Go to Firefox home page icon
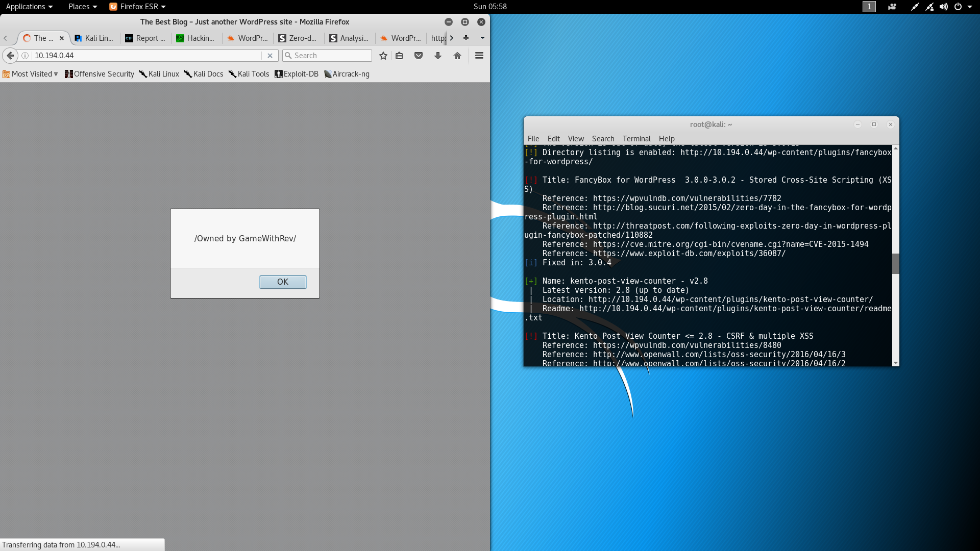The height and width of the screenshot is (551, 980). (x=457, y=56)
